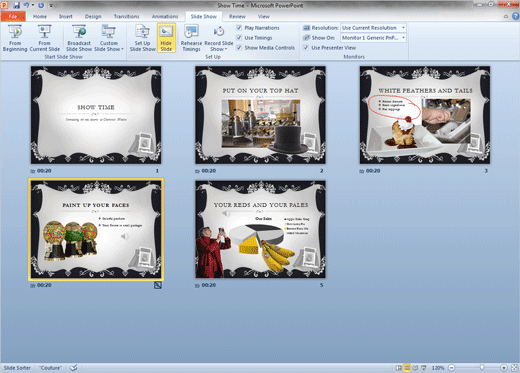This screenshot has height=373, width=520.
Task: Undo the last action
Action: point(26,5)
